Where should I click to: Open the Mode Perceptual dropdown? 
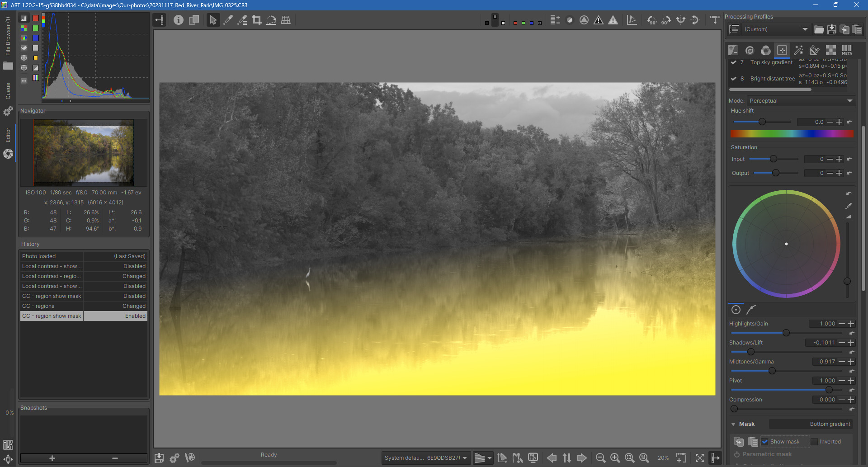(801, 101)
